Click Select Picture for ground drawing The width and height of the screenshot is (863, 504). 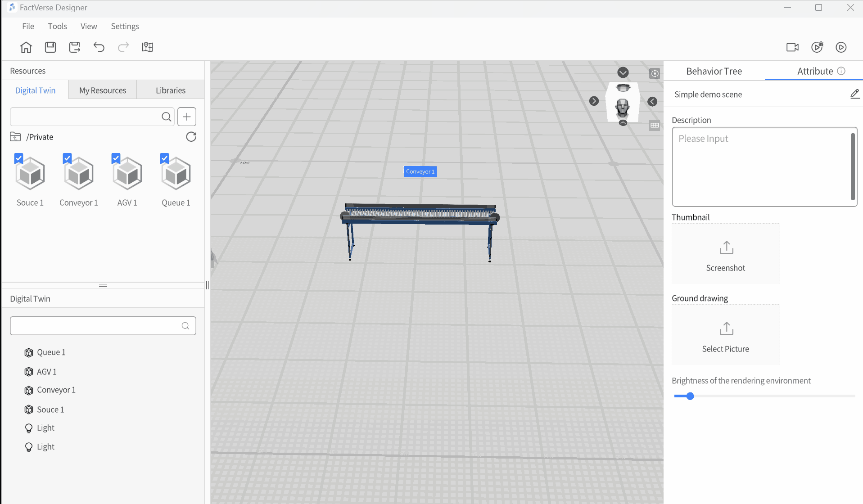(x=725, y=336)
